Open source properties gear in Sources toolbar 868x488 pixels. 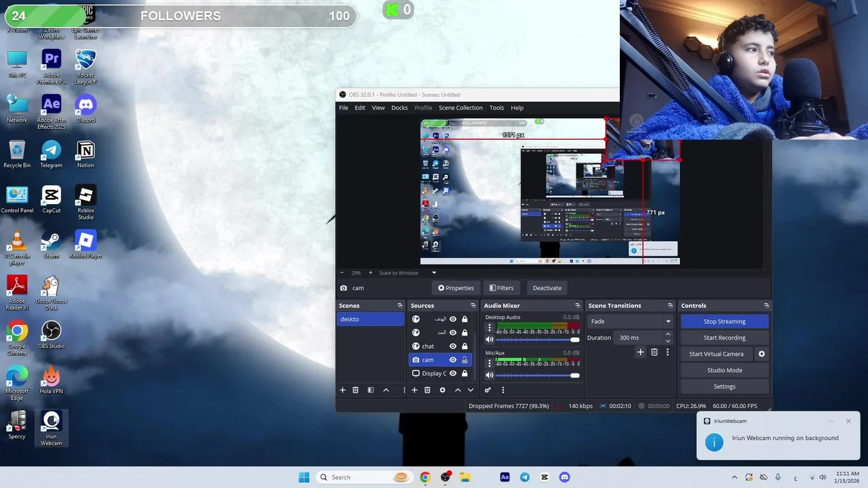point(442,390)
